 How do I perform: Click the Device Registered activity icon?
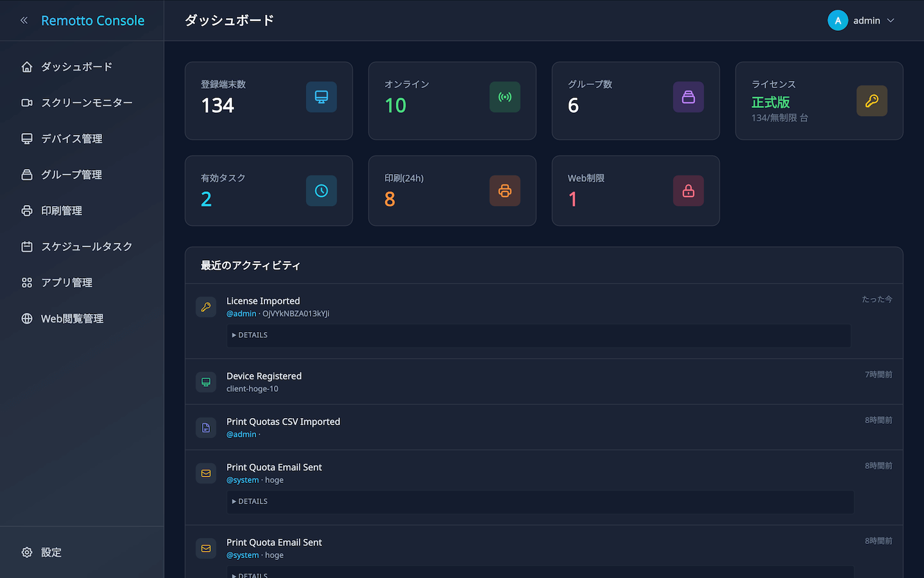[206, 382]
